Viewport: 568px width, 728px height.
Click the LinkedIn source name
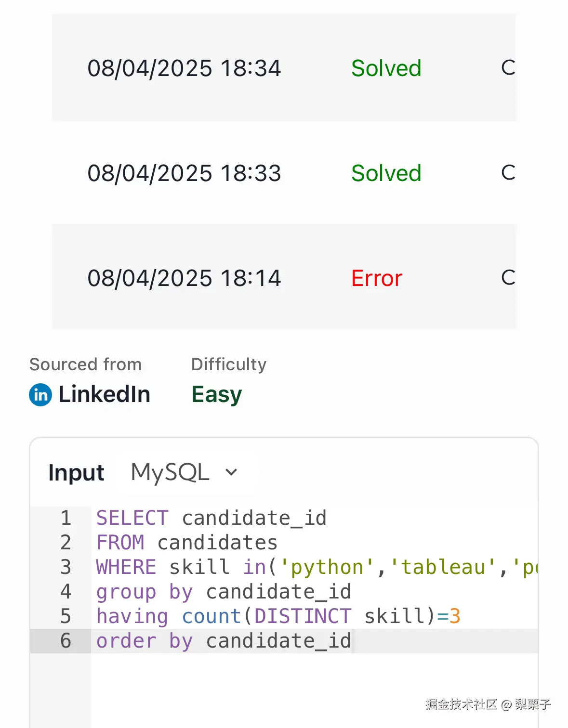pyautogui.click(x=104, y=394)
